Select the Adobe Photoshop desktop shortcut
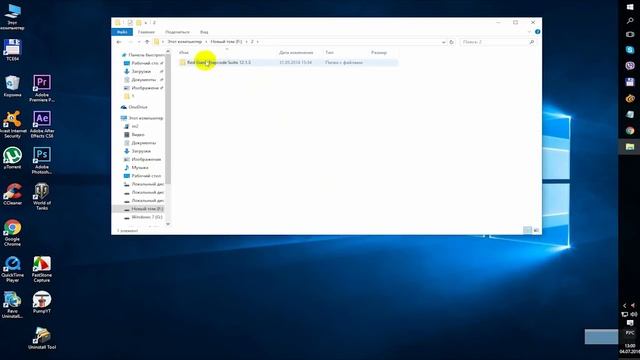The width and height of the screenshot is (640, 360). click(42, 160)
